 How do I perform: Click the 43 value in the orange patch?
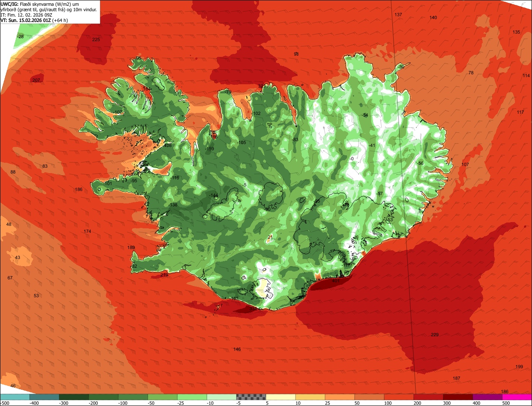(17, 257)
